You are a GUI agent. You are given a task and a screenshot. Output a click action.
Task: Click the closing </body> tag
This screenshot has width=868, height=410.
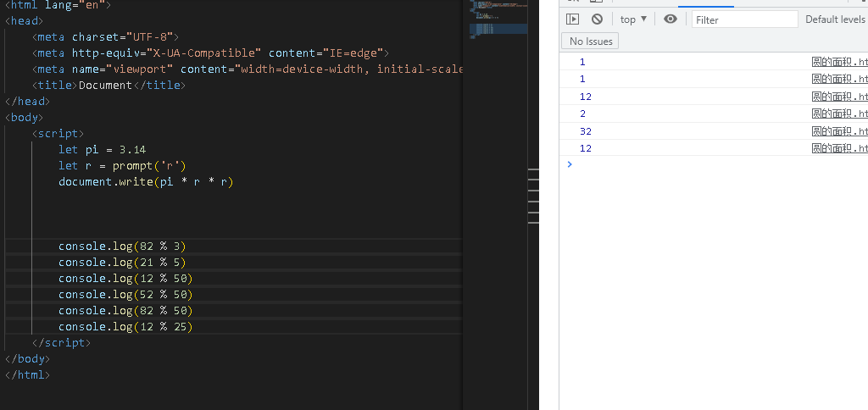point(27,358)
